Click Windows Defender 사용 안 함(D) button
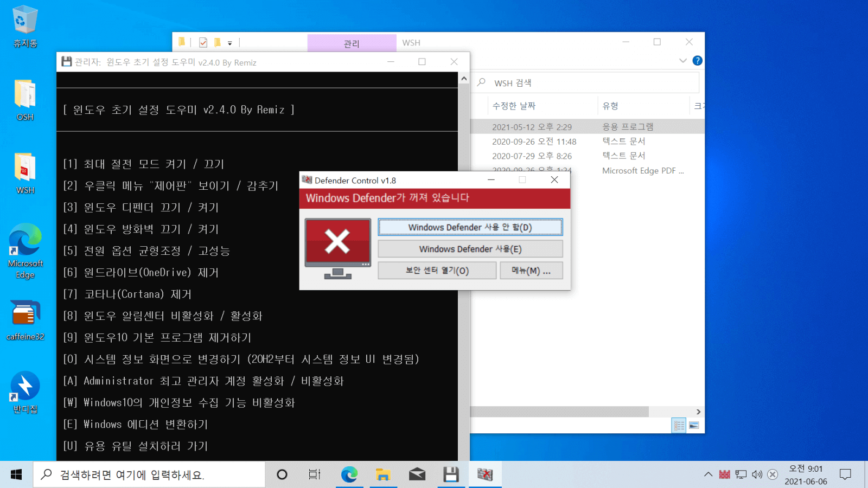The width and height of the screenshot is (868, 488). pyautogui.click(x=470, y=227)
